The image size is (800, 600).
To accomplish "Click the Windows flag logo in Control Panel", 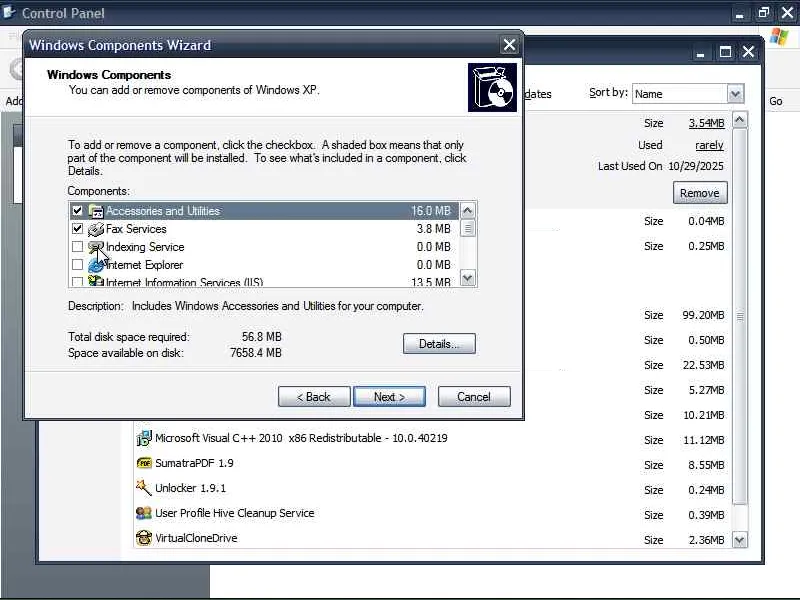I will coord(779,37).
